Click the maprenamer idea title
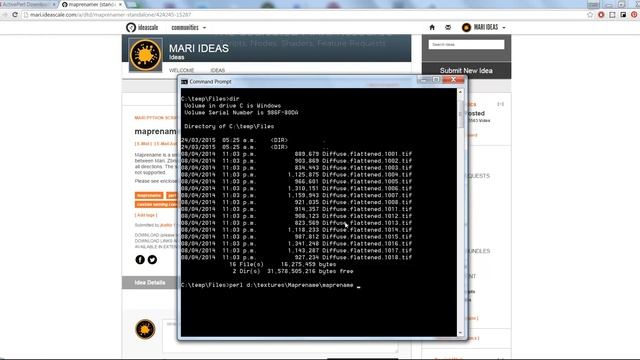The height and width of the screenshot is (360, 640). click(x=156, y=131)
